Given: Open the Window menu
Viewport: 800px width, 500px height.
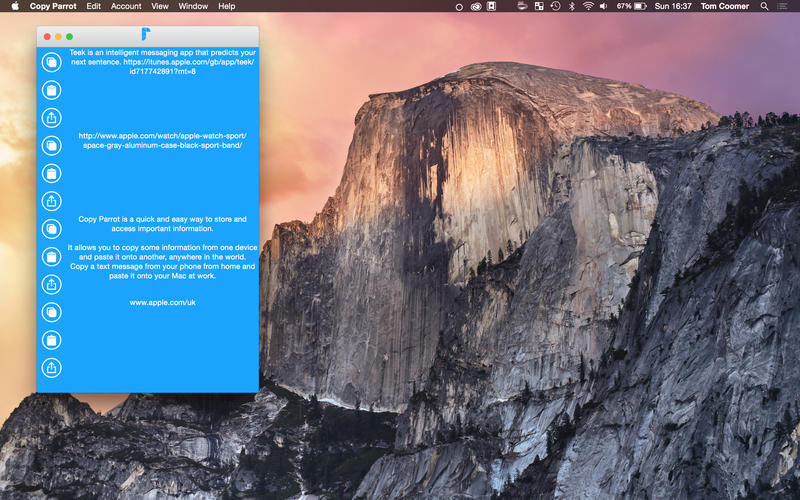Looking at the screenshot, I should 193,6.
